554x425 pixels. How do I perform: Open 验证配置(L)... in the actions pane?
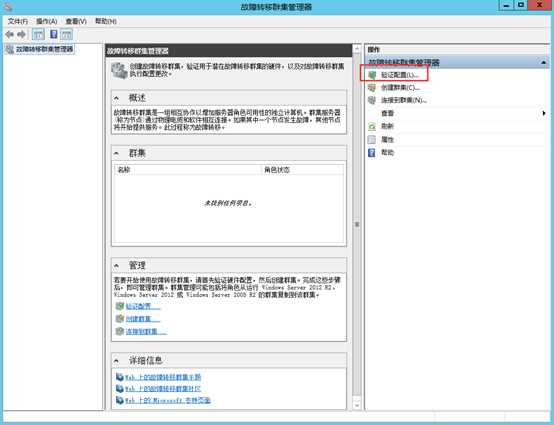[400, 75]
